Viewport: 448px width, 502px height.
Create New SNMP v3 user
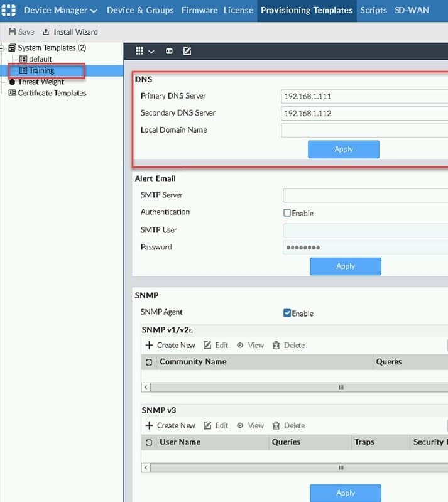pyautogui.click(x=170, y=425)
